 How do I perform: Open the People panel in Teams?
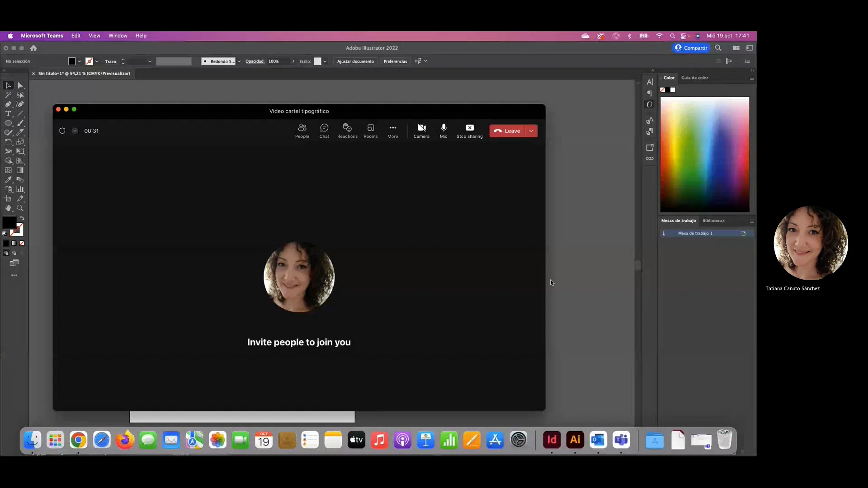[x=302, y=131]
